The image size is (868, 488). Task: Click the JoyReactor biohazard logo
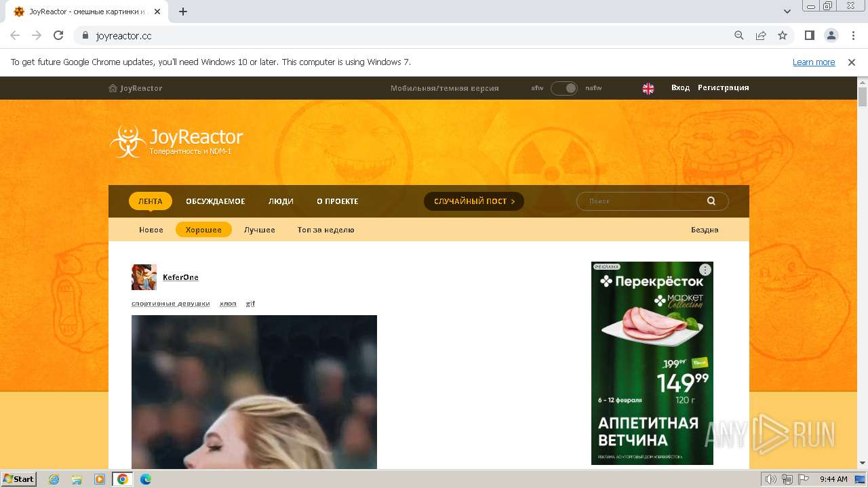176,141
